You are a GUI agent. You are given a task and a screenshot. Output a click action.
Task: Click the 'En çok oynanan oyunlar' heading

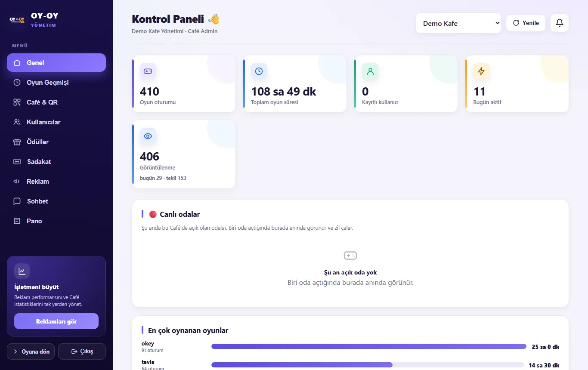pyautogui.click(x=188, y=330)
